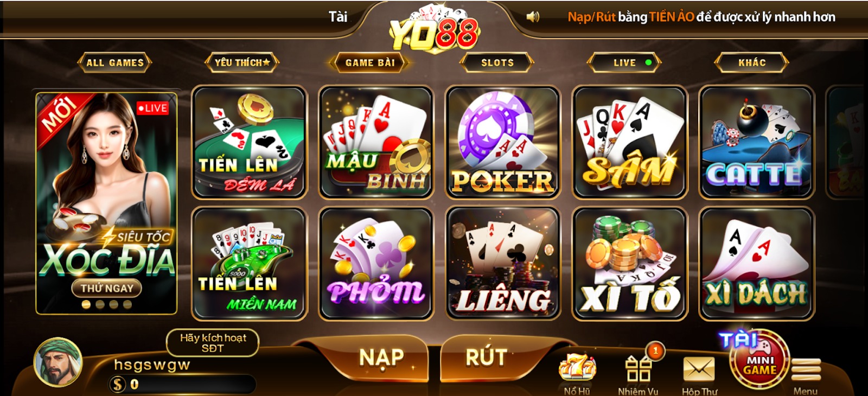Select the last carousel dot on banner

[127, 304]
